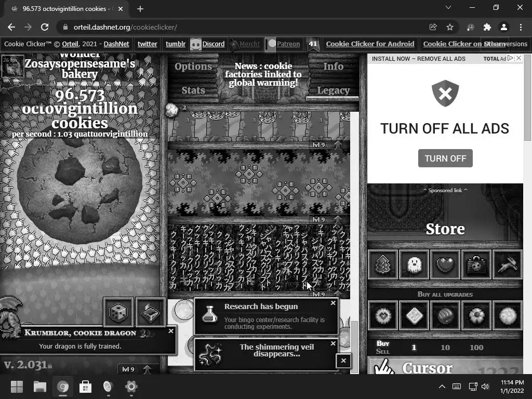
Task: Click Buy all upgrades
Action: 445,294
